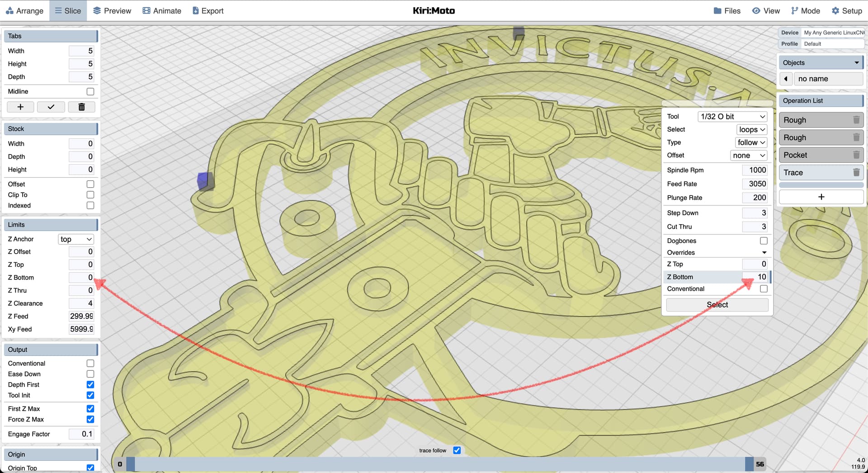Edit the Xy Feed field

(81, 329)
